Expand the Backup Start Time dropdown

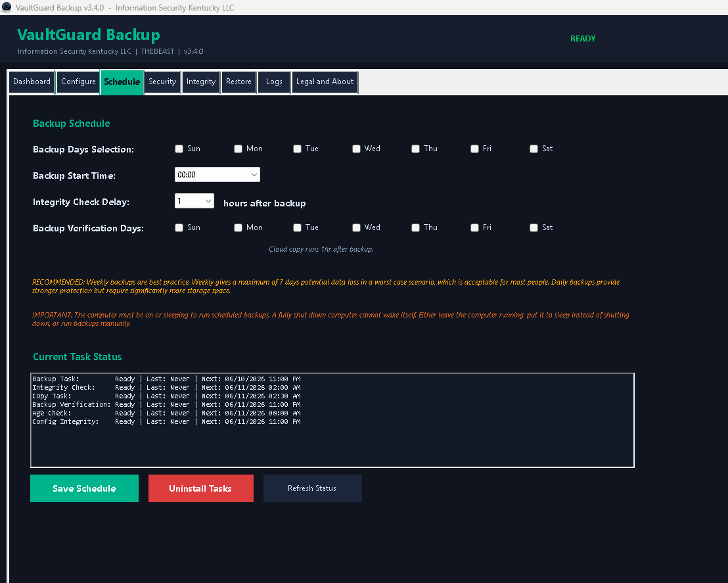pyautogui.click(x=217, y=175)
